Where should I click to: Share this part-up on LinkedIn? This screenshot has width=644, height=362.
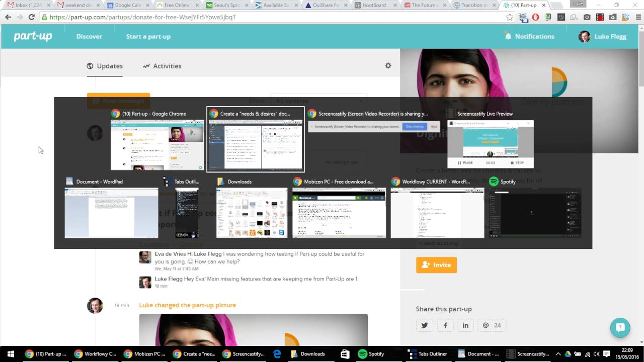coord(465,325)
